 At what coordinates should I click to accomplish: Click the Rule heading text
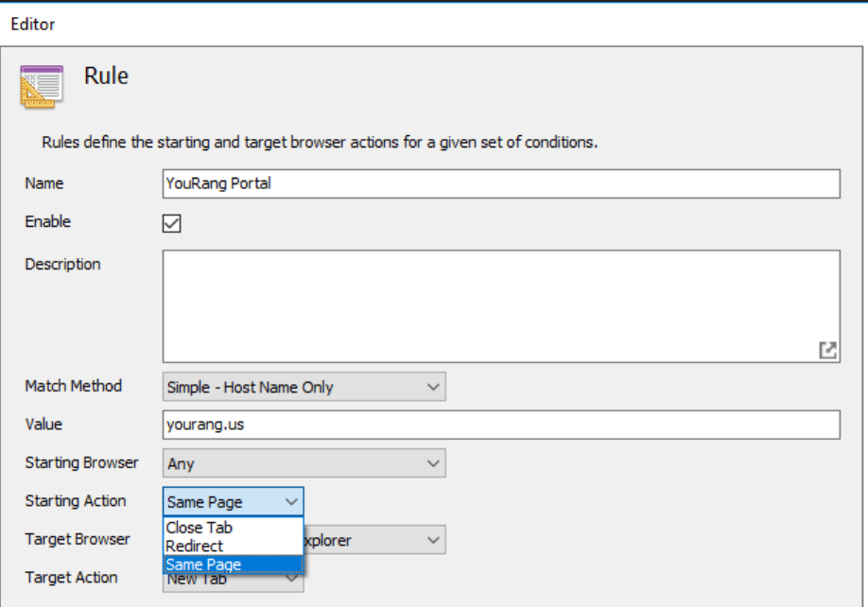(106, 76)
